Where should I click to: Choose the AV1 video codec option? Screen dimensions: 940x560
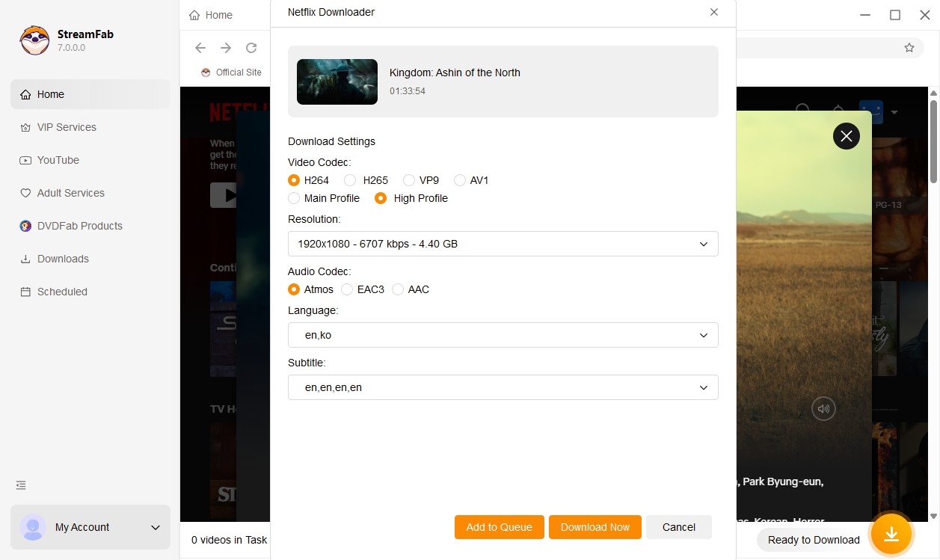[460, 180]
